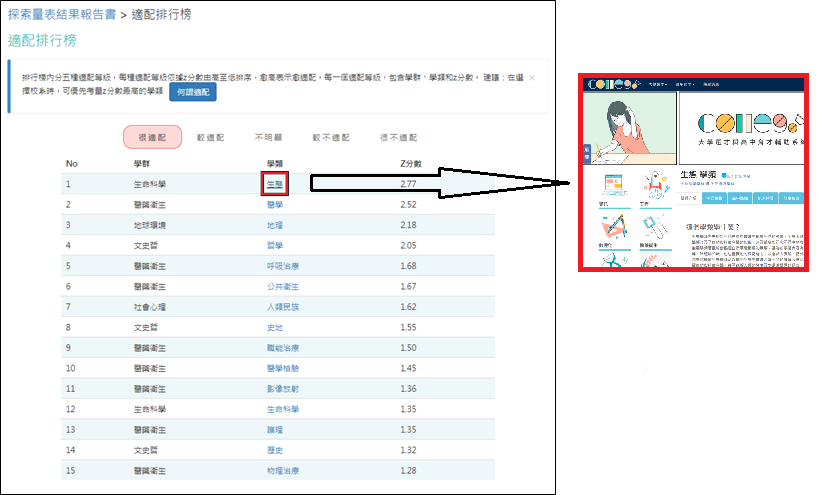Open the 哲學 學類 link
This screenshot has width=838, height=495.
pos(275,245)
